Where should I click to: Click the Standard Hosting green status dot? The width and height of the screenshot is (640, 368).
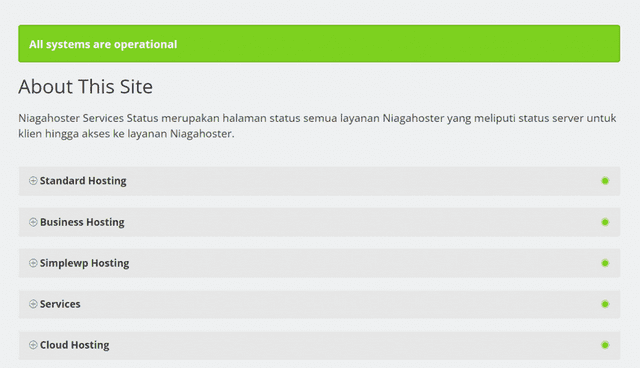605,181
